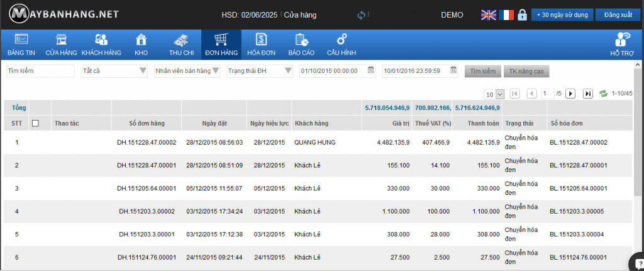
Task: Expand the Trạng thái ĐH dropdown
Action: tap(260, 70)
